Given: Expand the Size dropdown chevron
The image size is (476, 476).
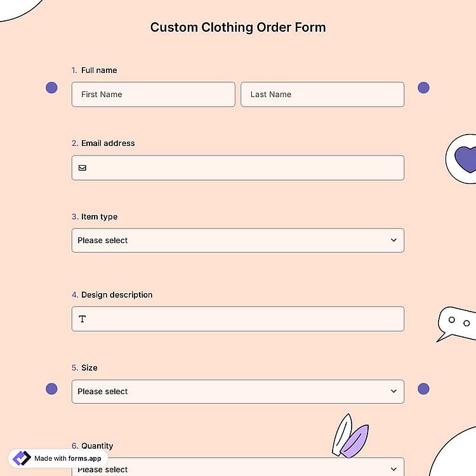Looking at the screenshot, I should [393, 392].
